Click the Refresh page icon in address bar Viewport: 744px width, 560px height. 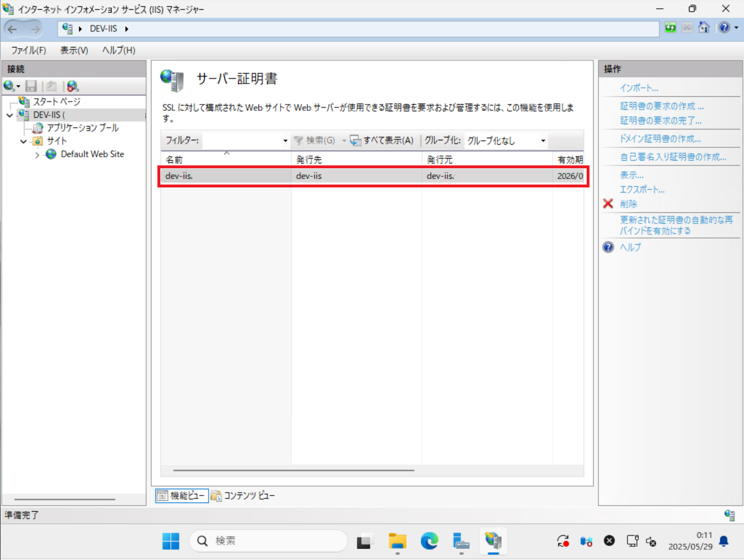pos(671,27)
